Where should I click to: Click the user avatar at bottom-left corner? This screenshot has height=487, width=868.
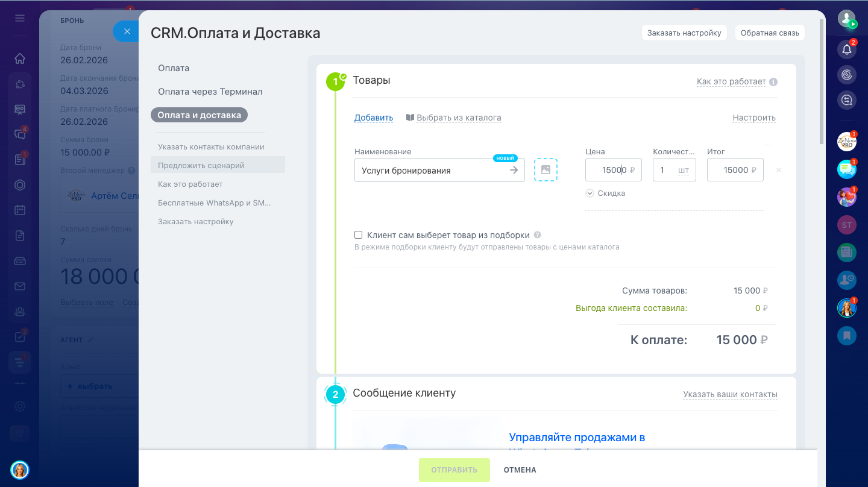pyautogui.click(x=20, y=470)
